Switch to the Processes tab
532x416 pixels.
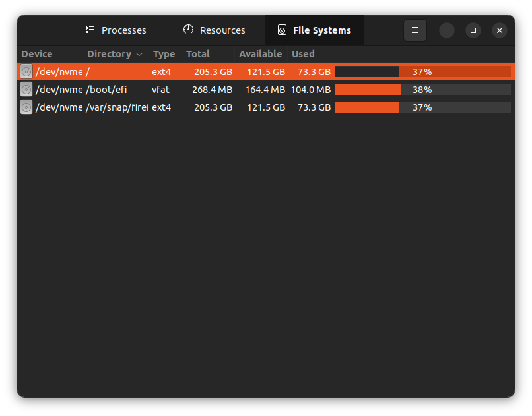point(116,30)
